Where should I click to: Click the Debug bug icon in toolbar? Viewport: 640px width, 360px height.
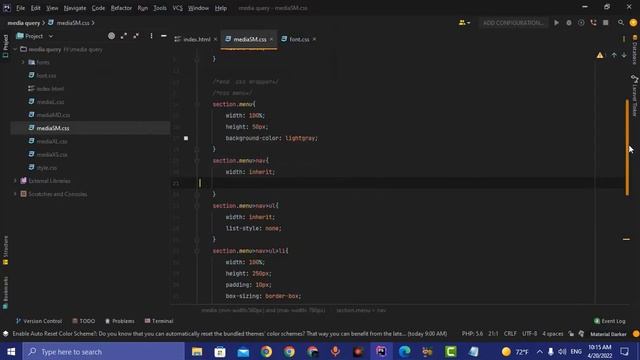(x=569, y=23)
